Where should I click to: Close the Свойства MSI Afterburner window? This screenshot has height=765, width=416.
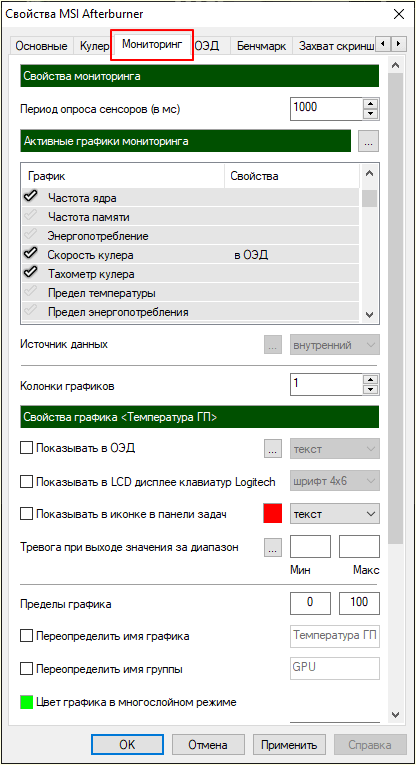pyautogui.click(x=397, y=14)
